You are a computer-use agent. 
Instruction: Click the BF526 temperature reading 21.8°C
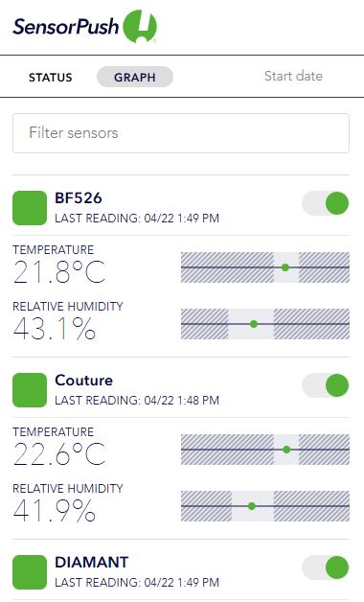(59, 272)
